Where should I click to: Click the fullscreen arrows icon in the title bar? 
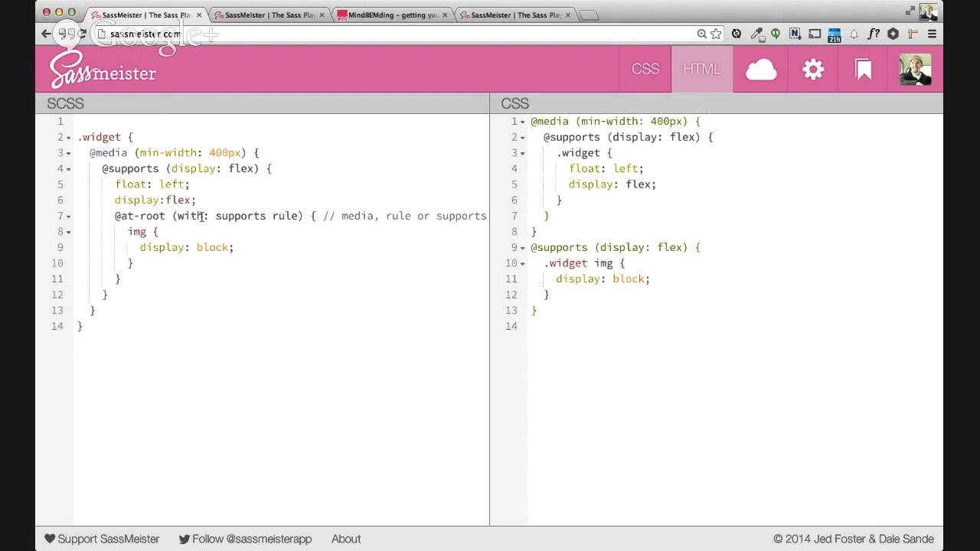coord(910,11)
